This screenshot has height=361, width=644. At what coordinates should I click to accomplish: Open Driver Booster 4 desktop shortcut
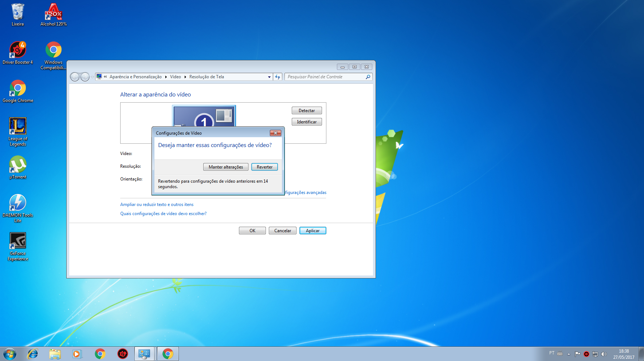point(17,53)
